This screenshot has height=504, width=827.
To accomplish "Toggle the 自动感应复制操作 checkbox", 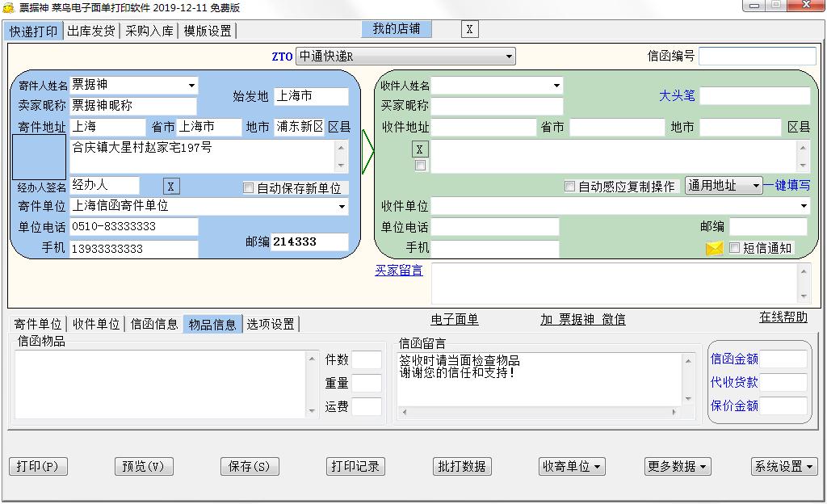I will (x=570, y=187).
